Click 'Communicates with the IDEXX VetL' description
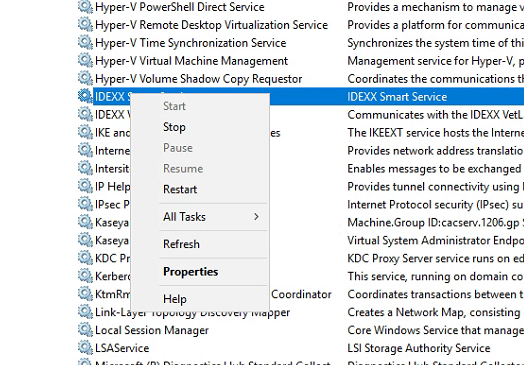The width and height of the screenshot is (524, 365). tap(435, 115)
